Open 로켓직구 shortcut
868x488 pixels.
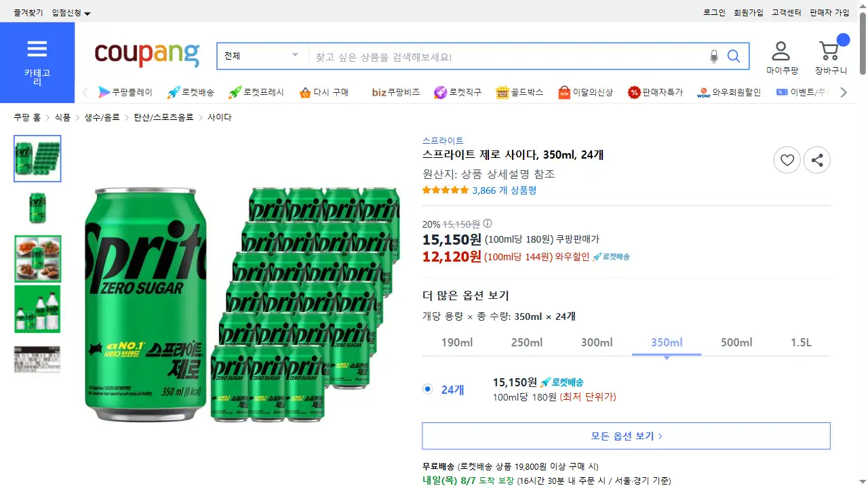(458, 92)
